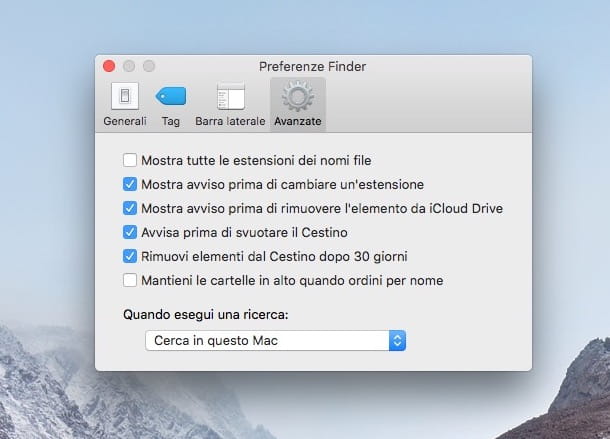Enable Mantieni le cartelle in alto checkbox

click(x=130, y=280)
